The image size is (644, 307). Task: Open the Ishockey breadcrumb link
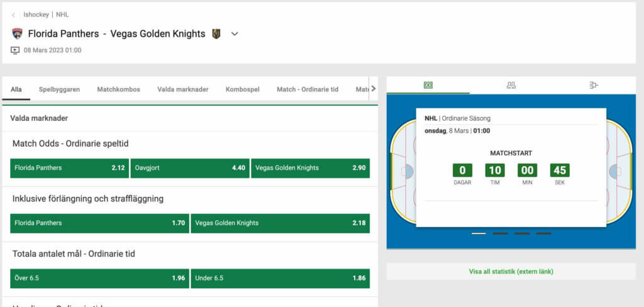pyautogui.click(x=36, y=15)
